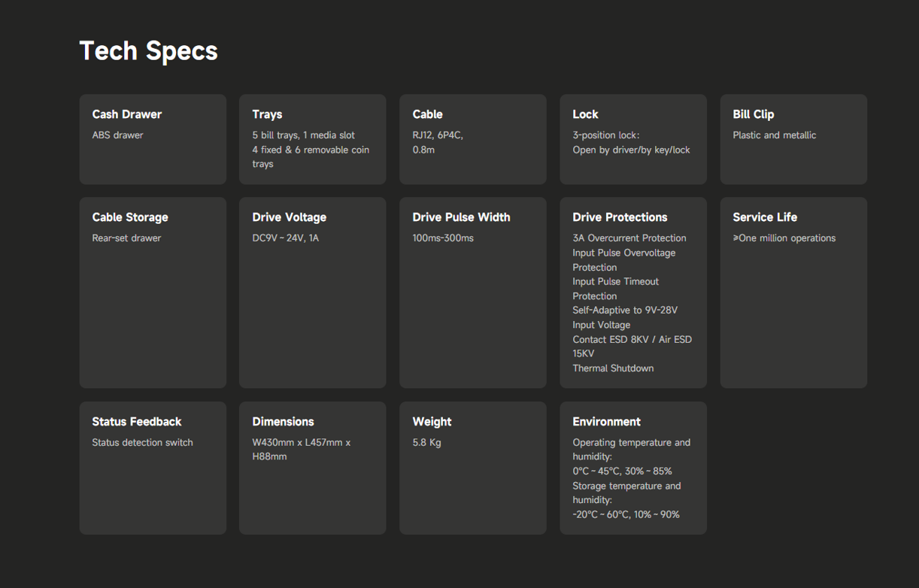
Task: Click the "3A Overcurrent Protection" text line
Action: click(629, 238)
